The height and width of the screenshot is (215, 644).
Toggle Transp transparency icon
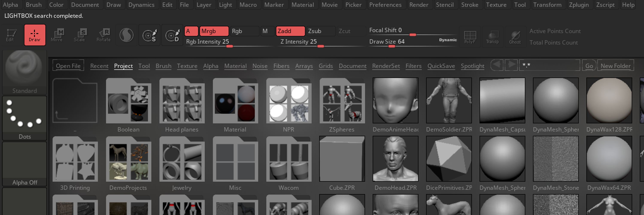pyautogui.click(x=492, y=37)
